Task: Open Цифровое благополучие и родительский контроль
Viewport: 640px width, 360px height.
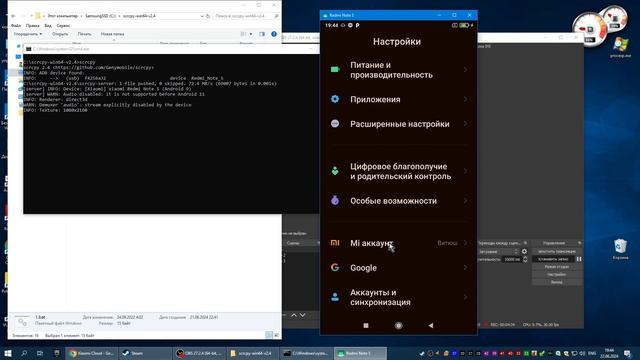Action: pyautogui.click(x=398, y=171)
